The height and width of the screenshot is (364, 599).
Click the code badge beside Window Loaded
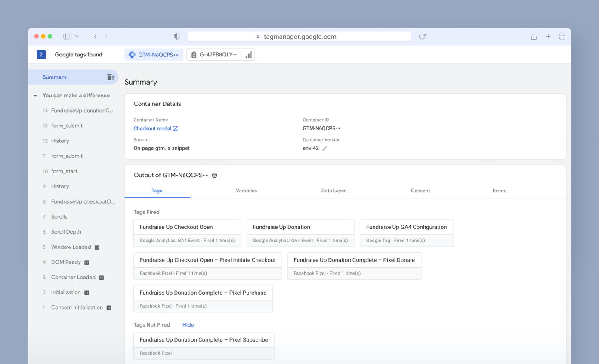[97, 247]
